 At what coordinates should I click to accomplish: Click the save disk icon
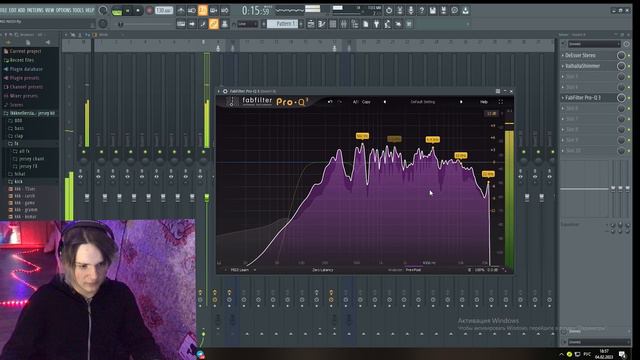pyautogui.click(x=433, y=11)
